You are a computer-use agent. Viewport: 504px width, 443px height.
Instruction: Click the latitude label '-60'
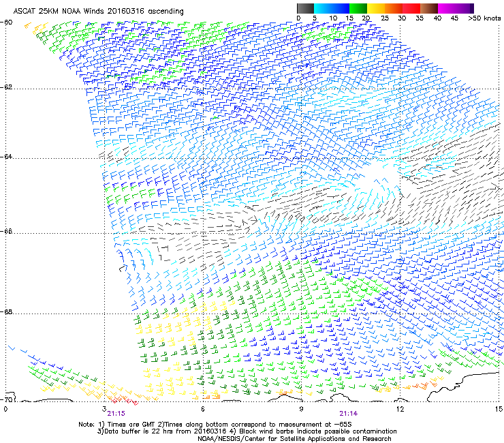7,22
